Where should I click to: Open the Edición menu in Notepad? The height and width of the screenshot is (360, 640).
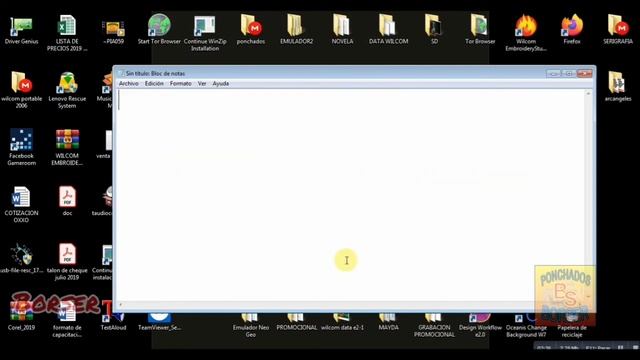click(154, 83)
